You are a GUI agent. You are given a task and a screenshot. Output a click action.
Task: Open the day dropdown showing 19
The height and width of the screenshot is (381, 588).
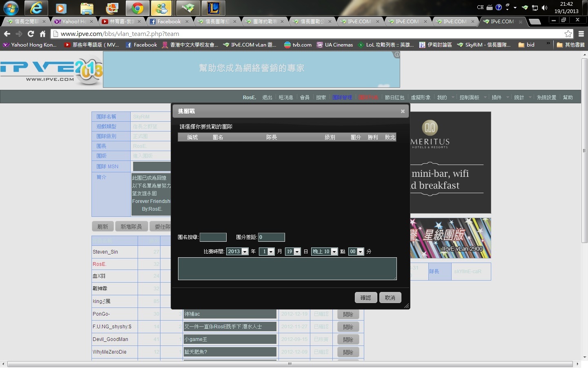point(293,252)
